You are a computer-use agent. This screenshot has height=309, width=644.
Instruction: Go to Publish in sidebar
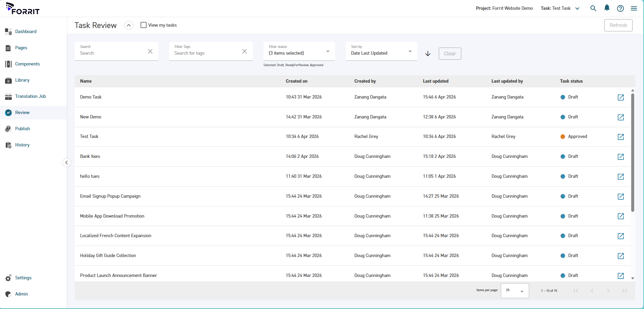pos(23,129)
